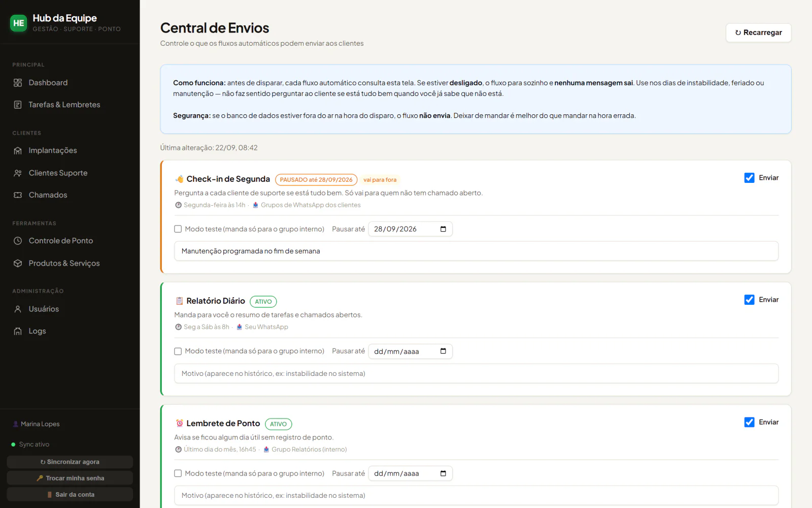Click the clipboard icon on Relatório Diário
Image resolution: width=812 pixels, height=508 pixels.
[179, 301]
